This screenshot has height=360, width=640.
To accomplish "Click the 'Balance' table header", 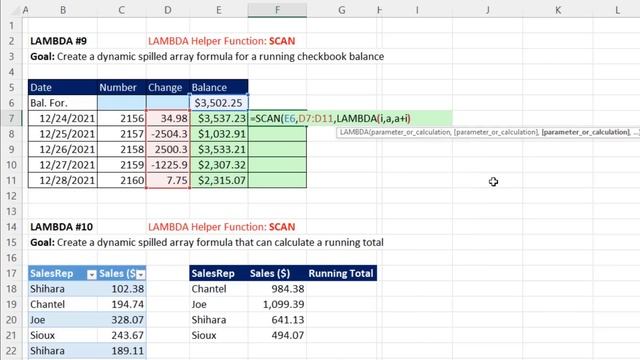I will (x=219, y=87).
